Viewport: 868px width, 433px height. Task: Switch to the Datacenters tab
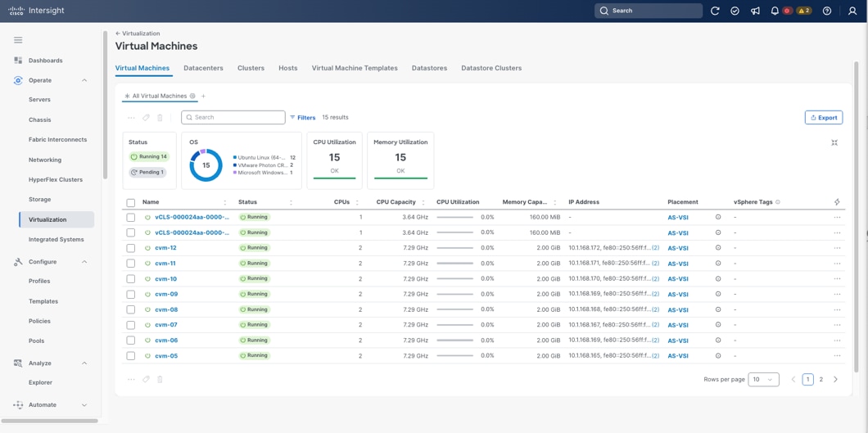click(203, 68)
